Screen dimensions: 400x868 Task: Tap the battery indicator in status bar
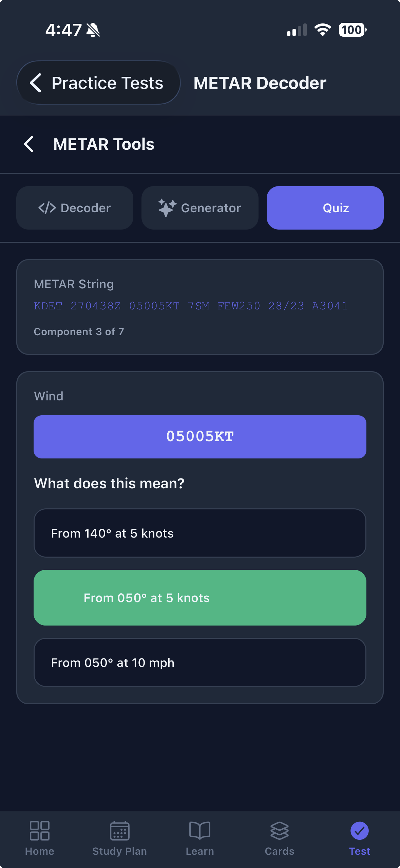tap(352, 30)
